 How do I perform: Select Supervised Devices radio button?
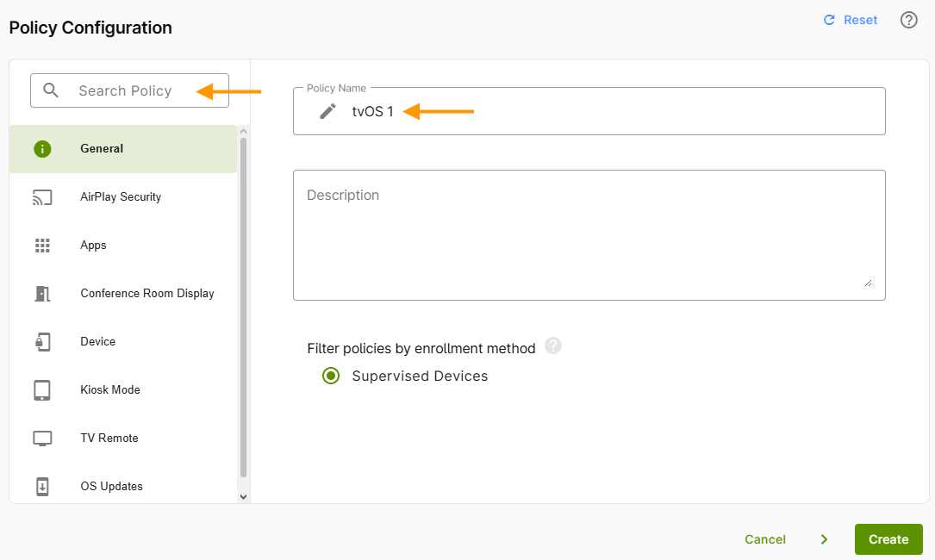331,376
